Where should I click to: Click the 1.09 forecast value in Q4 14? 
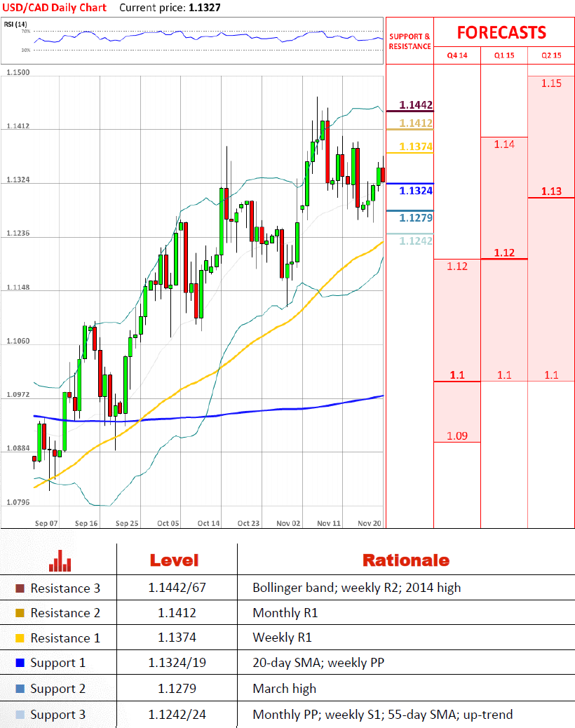457,436
